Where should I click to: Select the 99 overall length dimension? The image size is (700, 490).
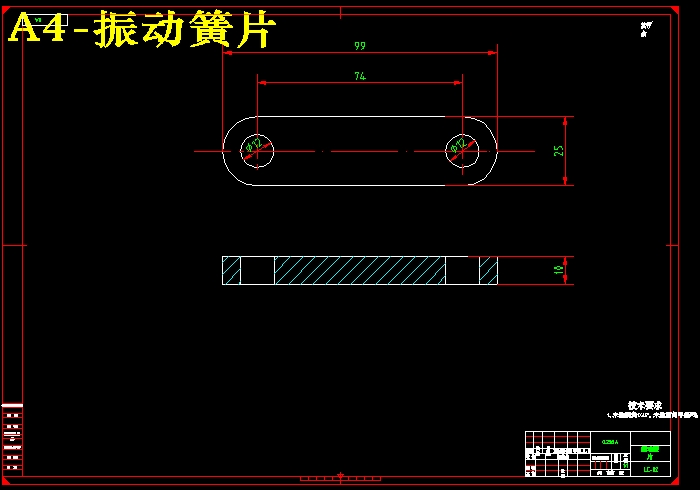pos(359,46)
